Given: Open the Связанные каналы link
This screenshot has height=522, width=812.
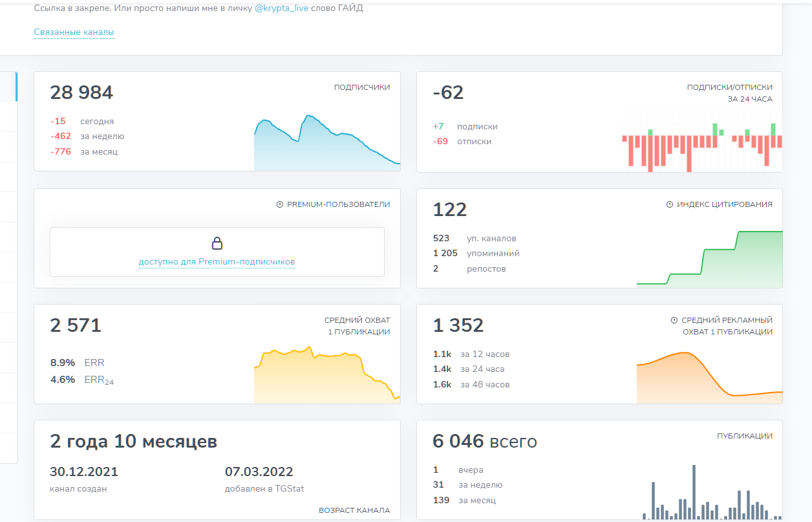Looking at the screenshot, I should [x=74, y=32].
